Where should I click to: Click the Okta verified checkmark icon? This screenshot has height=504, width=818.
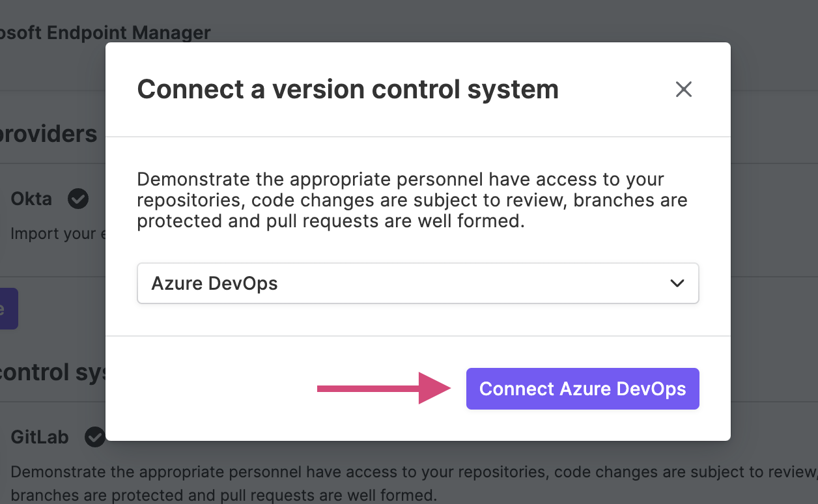pyautogui.click(x=78, y=198)
